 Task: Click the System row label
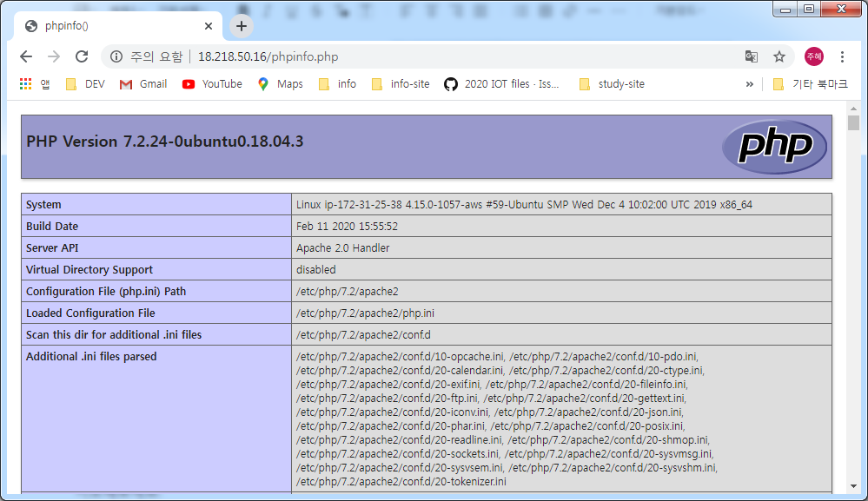tap(43, 205)
